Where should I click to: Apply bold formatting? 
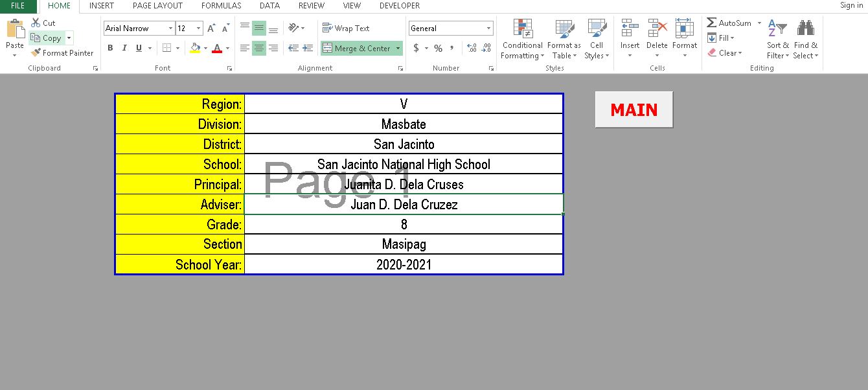pos(109,47)
